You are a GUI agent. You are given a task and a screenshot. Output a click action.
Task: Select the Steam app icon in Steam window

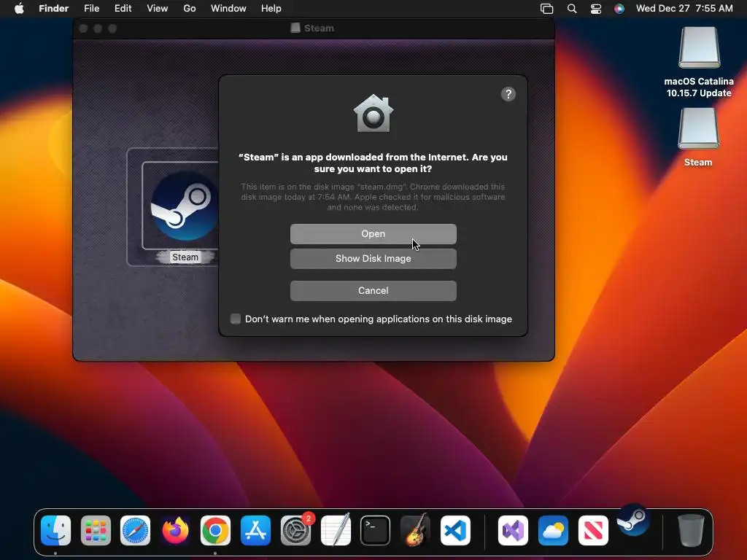185,206
